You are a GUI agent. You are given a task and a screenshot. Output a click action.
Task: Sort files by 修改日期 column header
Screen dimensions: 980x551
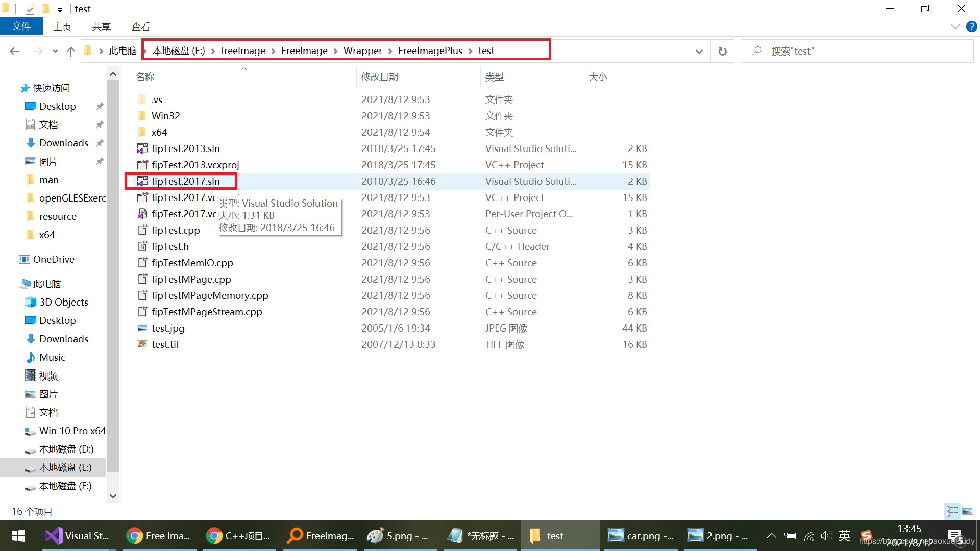point(380,77)
